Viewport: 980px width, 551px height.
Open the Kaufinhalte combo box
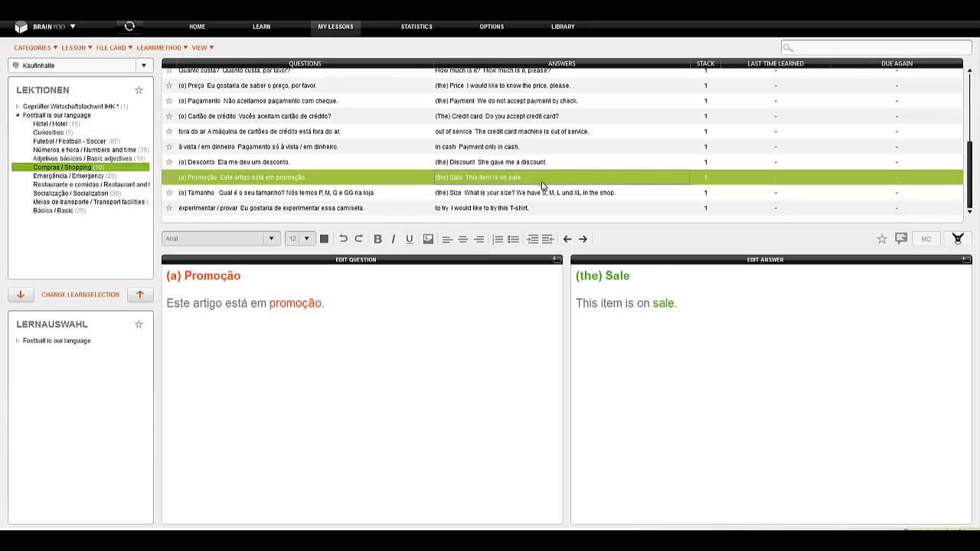tap(80, 66)
